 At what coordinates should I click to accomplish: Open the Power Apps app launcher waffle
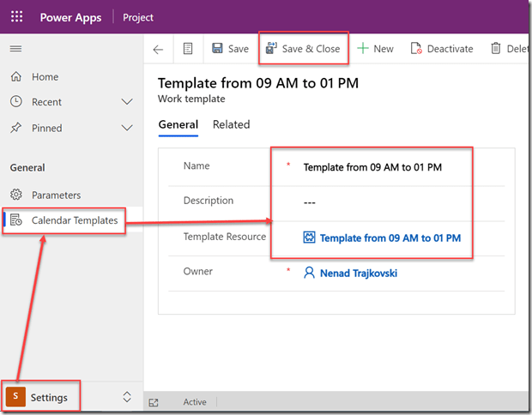coord(17,17)
